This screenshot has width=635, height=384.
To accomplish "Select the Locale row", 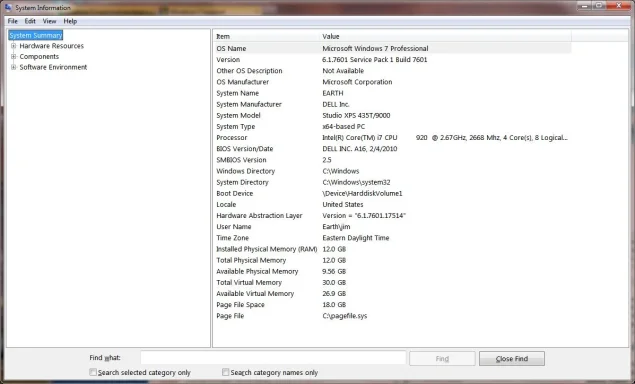I will point(392,204).
